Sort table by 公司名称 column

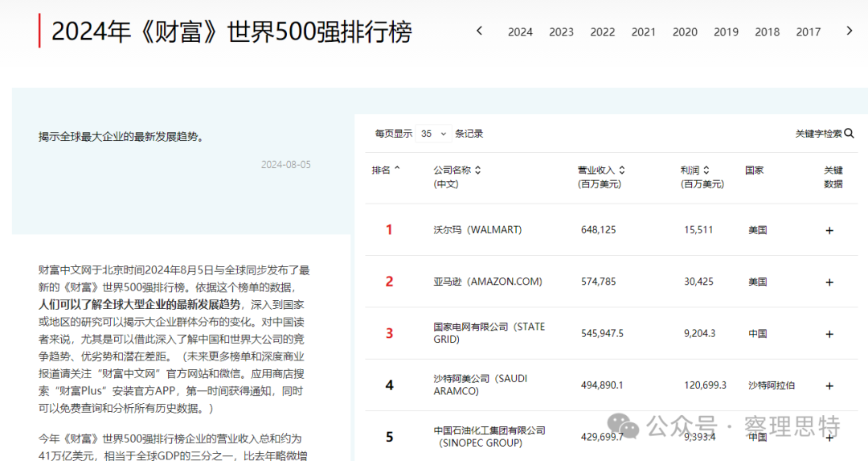point(477,171)
